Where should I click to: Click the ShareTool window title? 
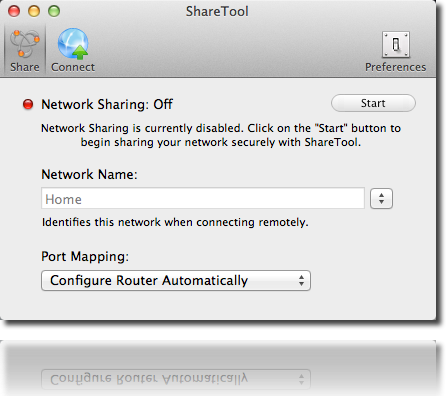217,11
